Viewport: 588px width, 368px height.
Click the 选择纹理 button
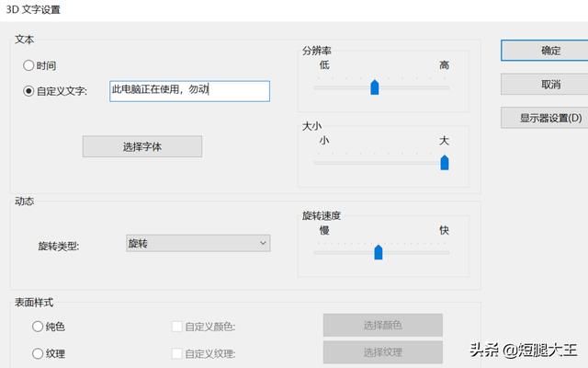pyautogui.click(x=382, y=352)
